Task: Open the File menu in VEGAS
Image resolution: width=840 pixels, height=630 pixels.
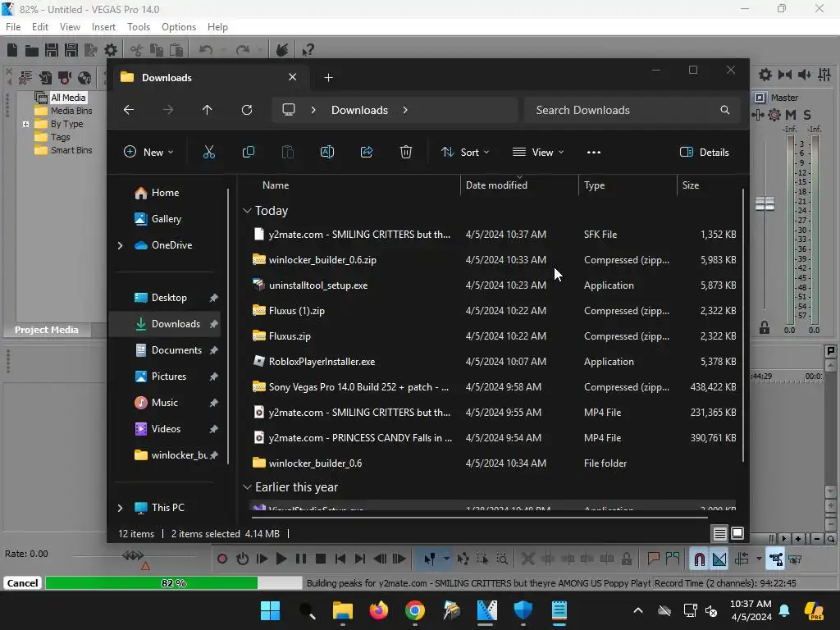Action: point(13,27)
